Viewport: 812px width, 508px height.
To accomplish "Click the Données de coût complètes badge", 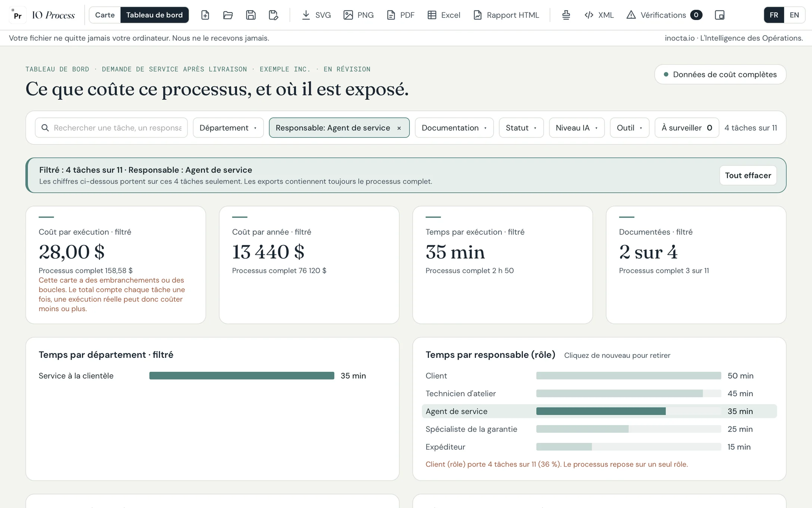I will tap(720, 74).
